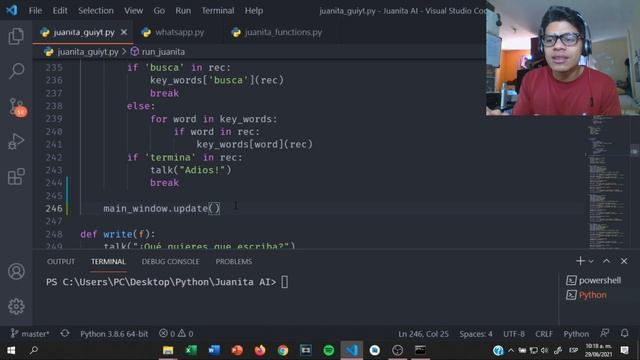Open the View menu
Viewport: 640px width, 360px height.
133,11
